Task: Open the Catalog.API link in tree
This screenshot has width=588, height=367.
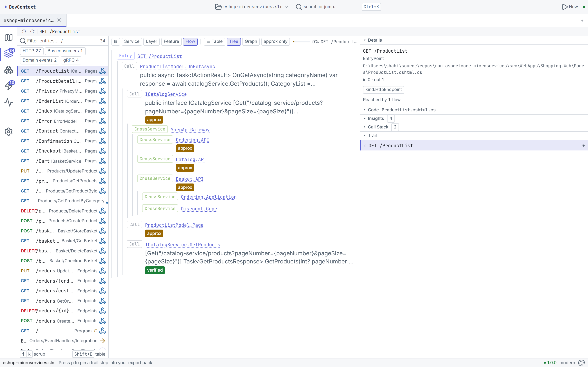Action: pos(191,159)
